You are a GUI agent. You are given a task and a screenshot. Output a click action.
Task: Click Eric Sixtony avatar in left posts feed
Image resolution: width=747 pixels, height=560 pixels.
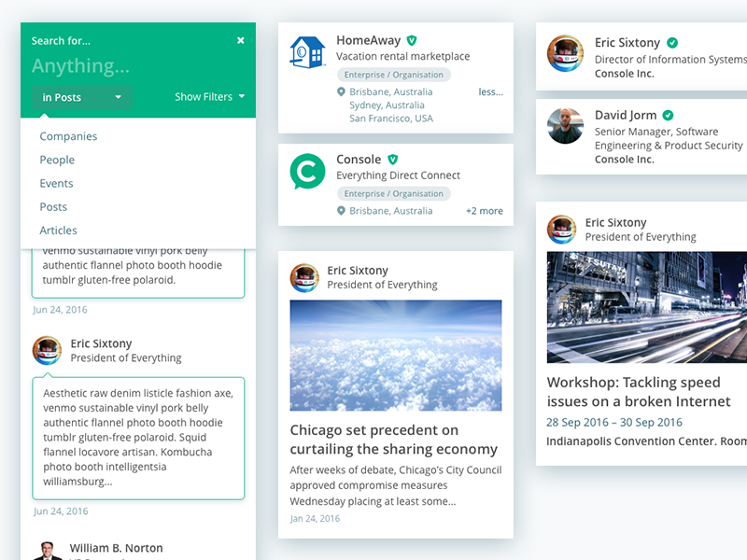pos(47,351)
